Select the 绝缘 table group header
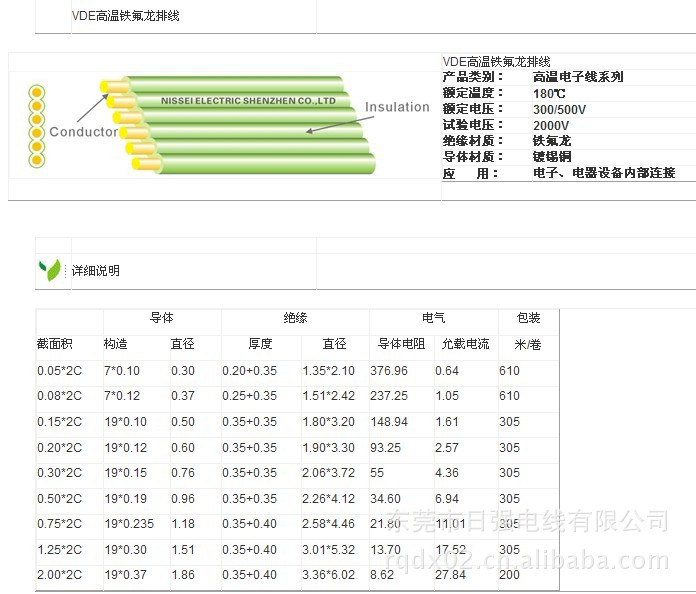 [295, 318]
